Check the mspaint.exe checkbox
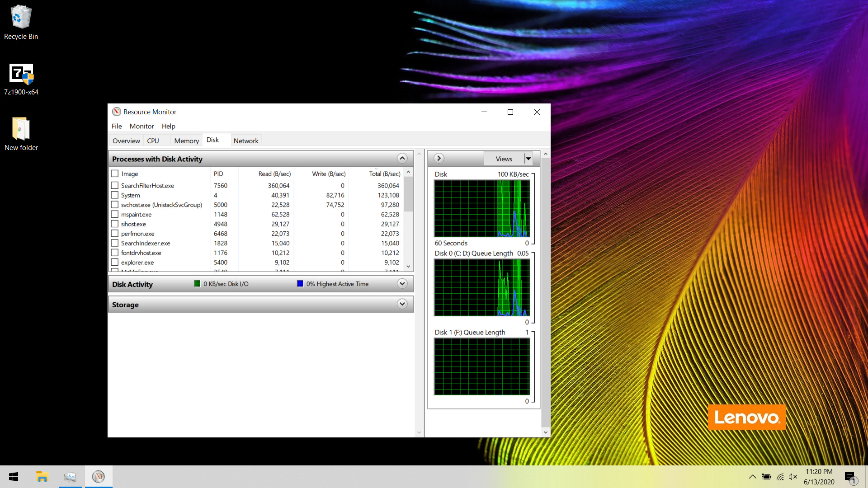Screen dimensions: 868x488 (115, 214)
